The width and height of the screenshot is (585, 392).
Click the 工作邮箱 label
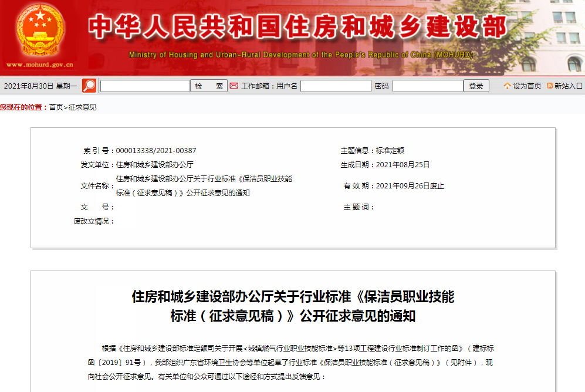point(257,86)
